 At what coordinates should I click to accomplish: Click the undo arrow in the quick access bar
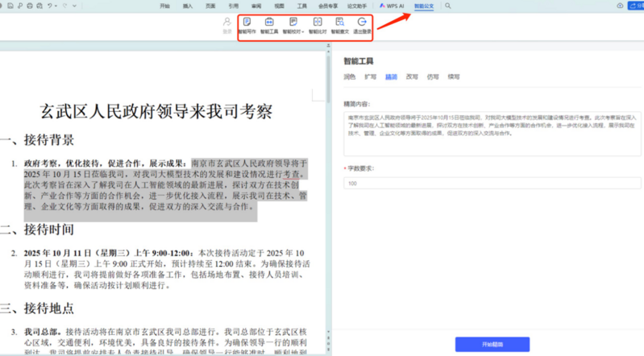(x=50, y=6)
